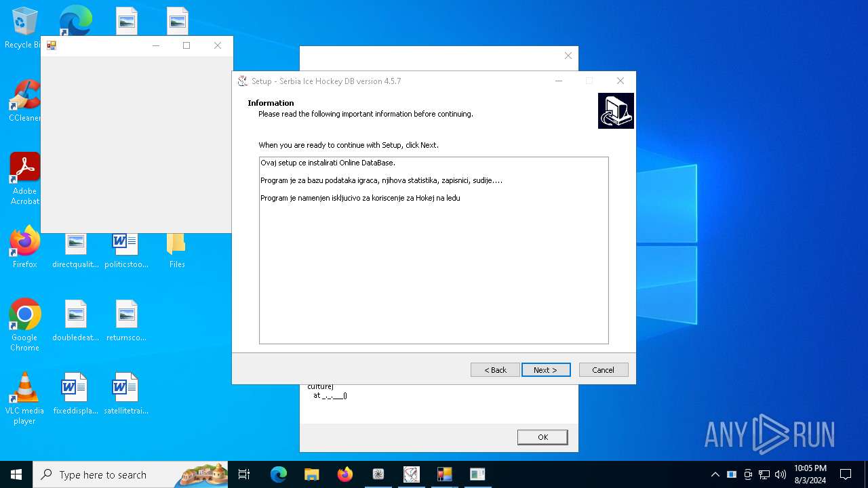The image size is (868, 488).
Task: Minimize the Setup wizard window
Action: point(559,81)
